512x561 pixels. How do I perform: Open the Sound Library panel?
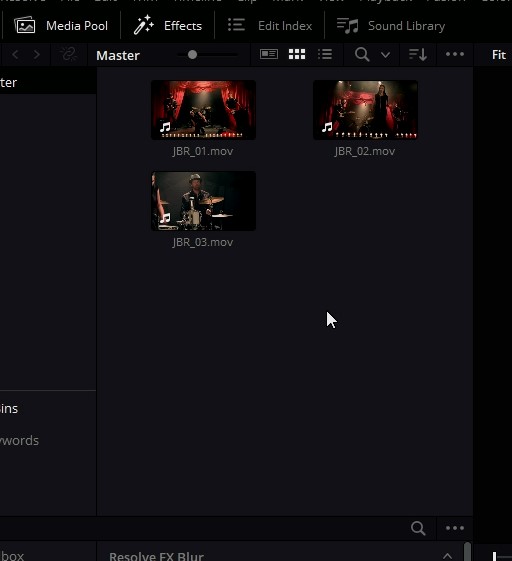coord(391,26)
